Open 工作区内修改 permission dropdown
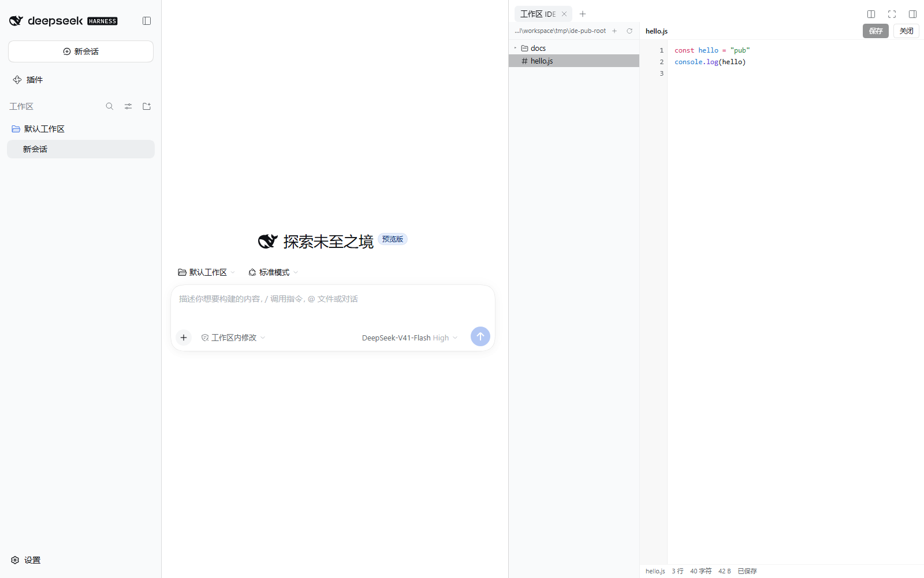The image size is (924, 578). [x=233, y=338]
